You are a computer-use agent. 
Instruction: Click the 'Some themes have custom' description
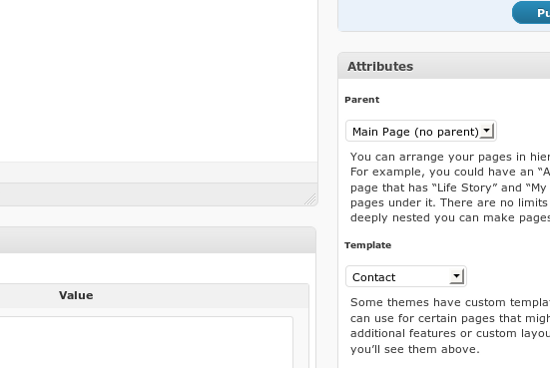click(x=450, y=326)
